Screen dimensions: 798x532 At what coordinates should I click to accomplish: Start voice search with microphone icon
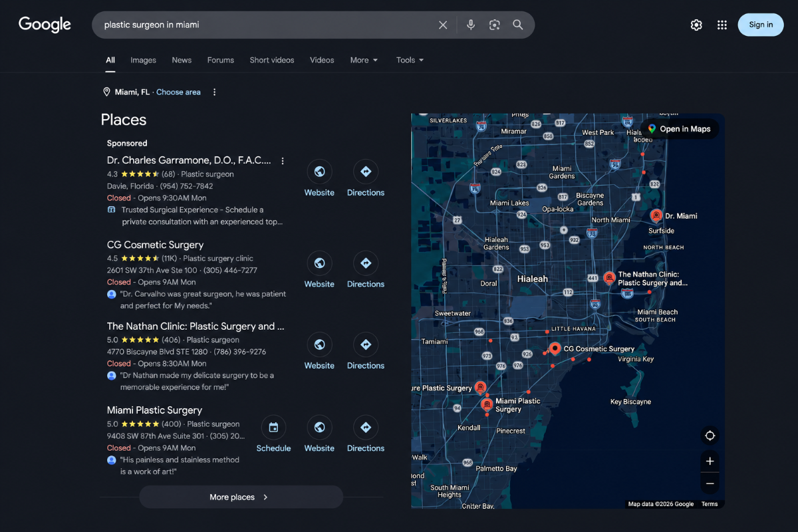click(x=471, y=25)
